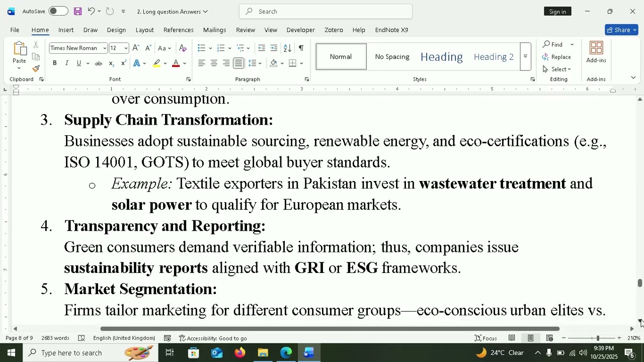
Task: Click the zoom slider handle
Action: tap(598, 338)
